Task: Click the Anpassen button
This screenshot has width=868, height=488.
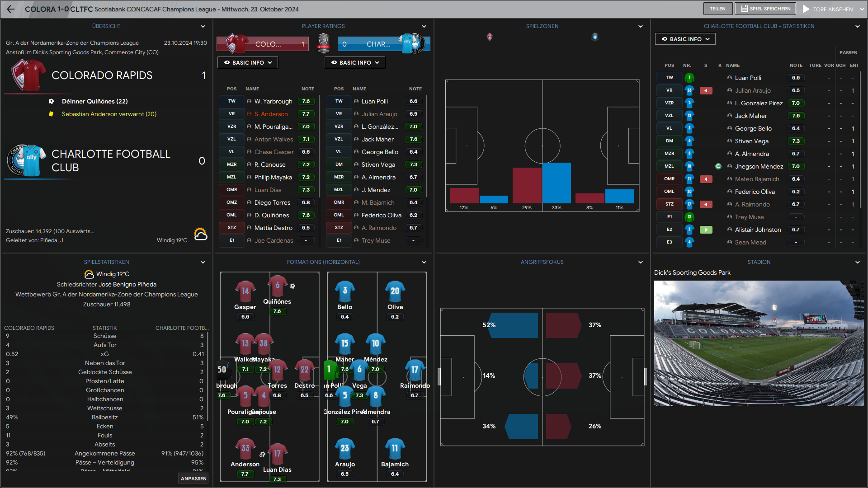Action: (193, 479)
